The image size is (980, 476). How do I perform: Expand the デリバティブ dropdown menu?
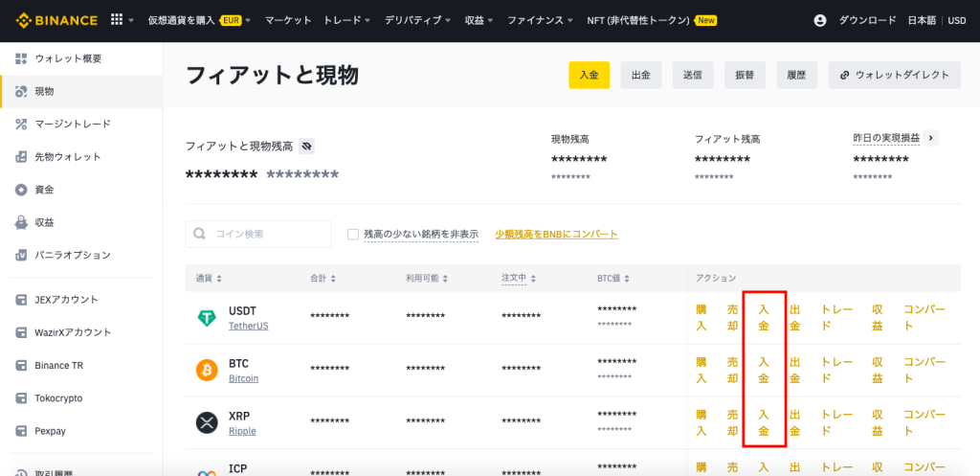417,20
